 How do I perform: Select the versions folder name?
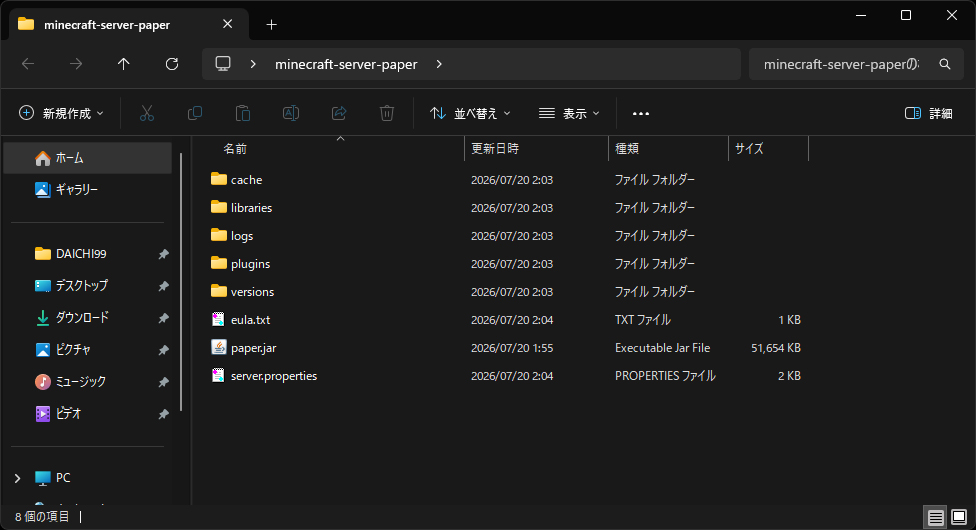click(252, 291)
